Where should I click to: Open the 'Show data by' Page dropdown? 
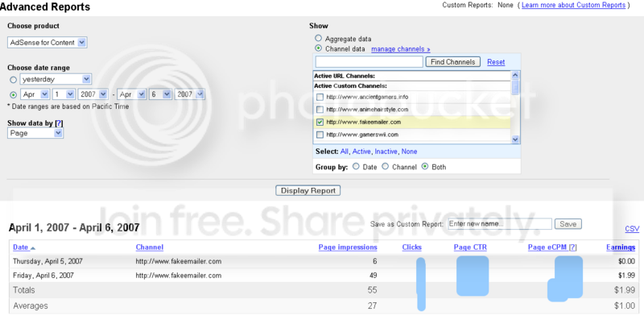pyautogui.click(x=35, y=133)
